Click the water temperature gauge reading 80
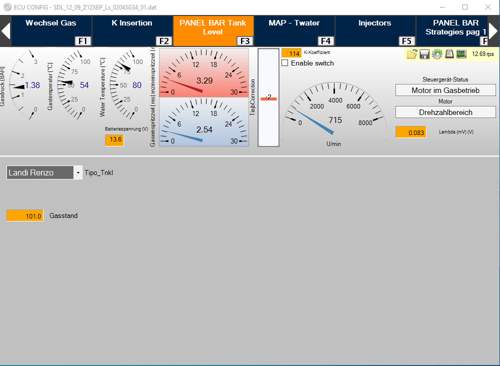Viewport: 500px width, 366px height. (126, 85)
